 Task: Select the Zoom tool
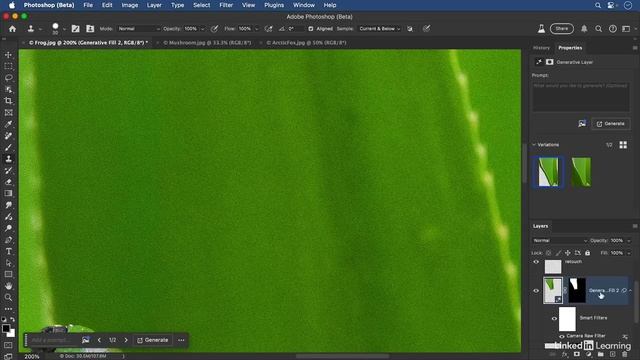pyautogui.click(x=8, y=298)
